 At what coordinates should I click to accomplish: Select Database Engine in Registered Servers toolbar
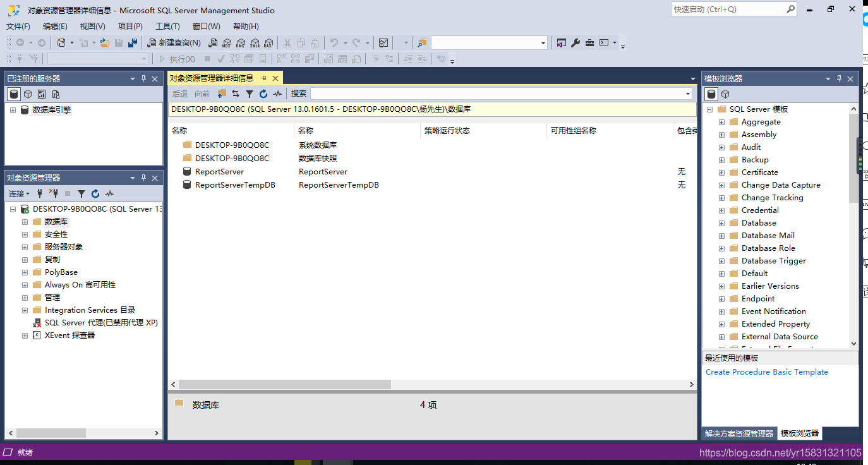(x=14, y=94)
